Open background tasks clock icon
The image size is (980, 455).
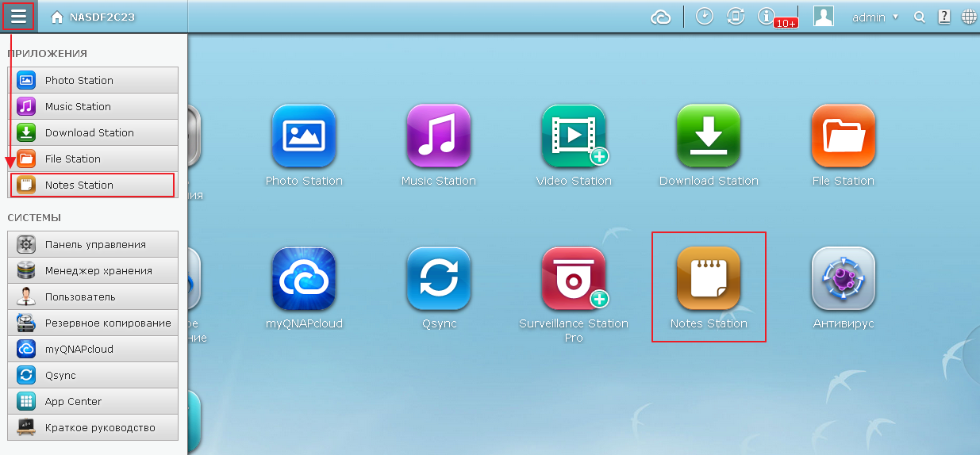coord(705,16)
